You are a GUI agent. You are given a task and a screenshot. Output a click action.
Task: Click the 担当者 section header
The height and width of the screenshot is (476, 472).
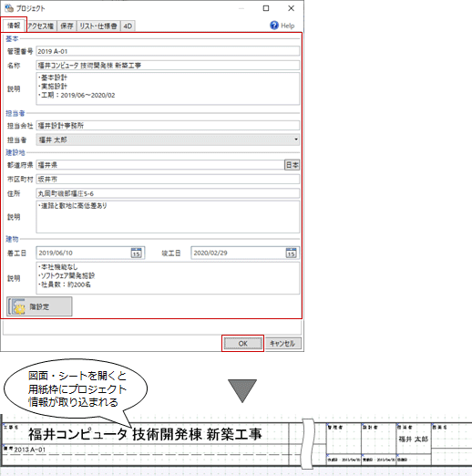[x=15, y=113]
